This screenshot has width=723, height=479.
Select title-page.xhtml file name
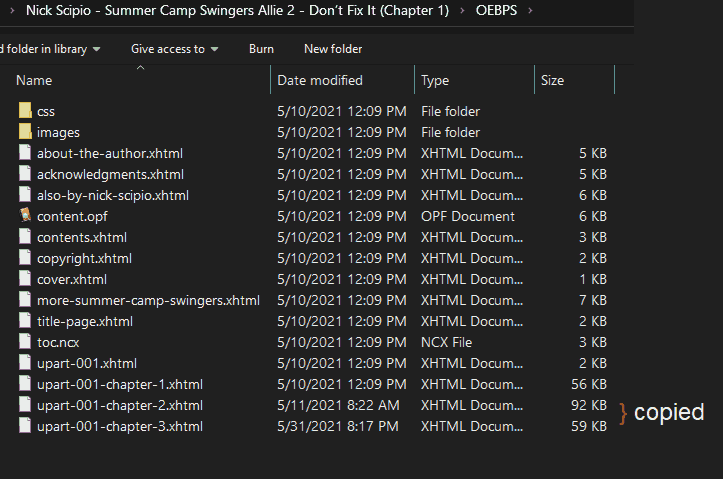85,321
